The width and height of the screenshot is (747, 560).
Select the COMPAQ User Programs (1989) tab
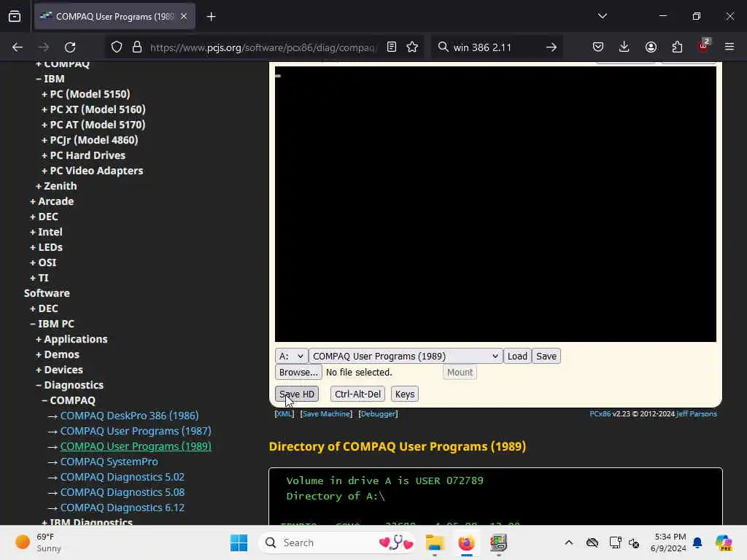(x=115, y=16)
